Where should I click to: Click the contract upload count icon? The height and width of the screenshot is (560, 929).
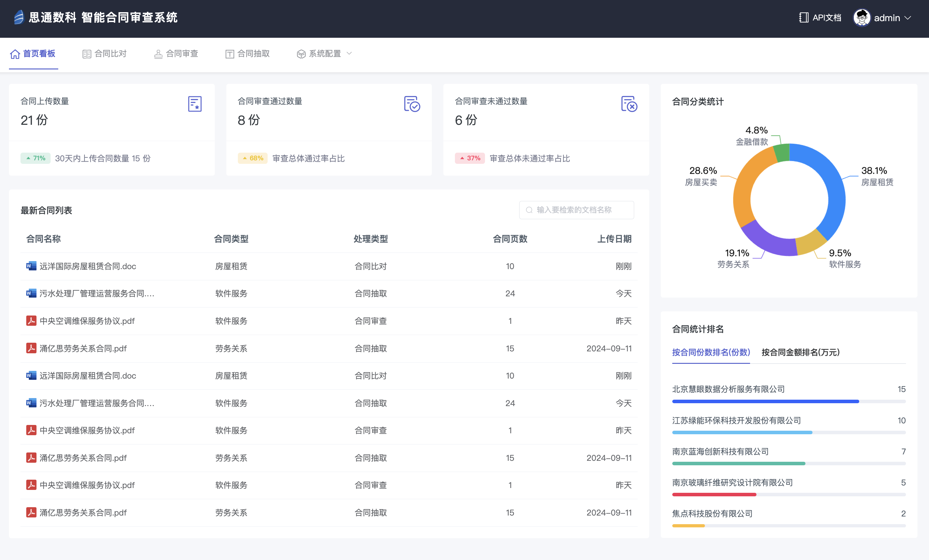pyautogui.click(x=195, y=104)
